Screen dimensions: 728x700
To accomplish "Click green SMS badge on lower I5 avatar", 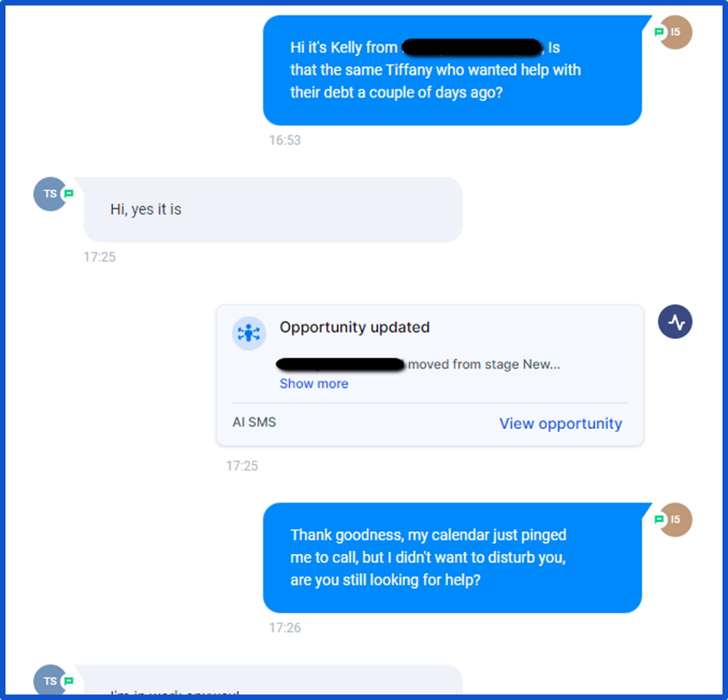I will click(659, 519).
